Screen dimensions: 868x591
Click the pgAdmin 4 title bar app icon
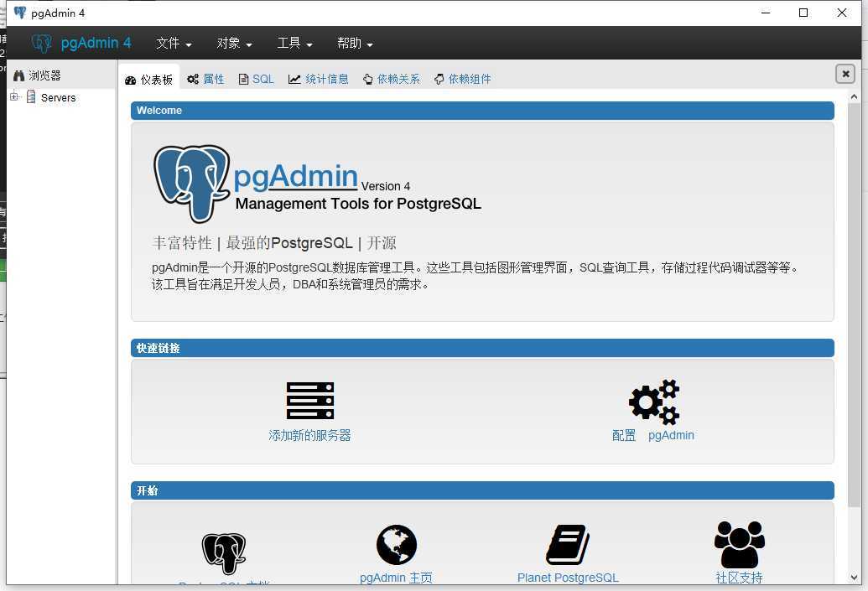click(20, 13)
